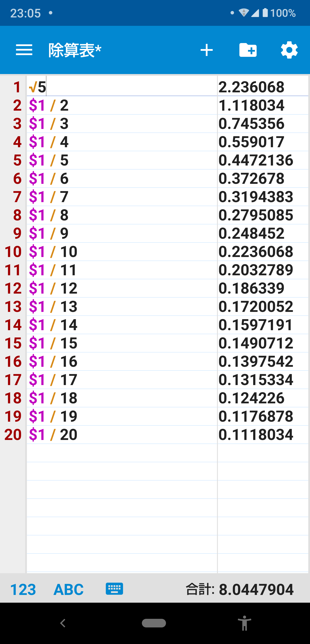Edit formula $1 / 15
Image resolution: width=310 pixels, height=644 pixels.
[122, 343]
